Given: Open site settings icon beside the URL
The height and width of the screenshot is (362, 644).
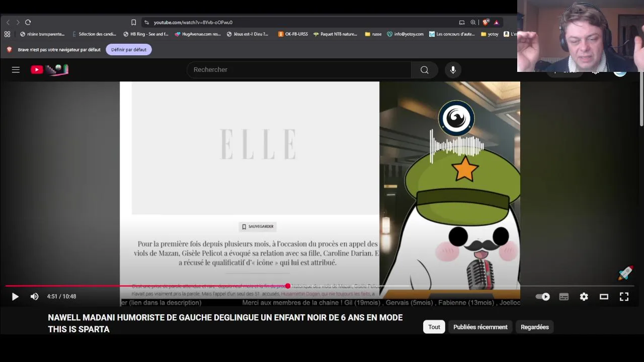Looking at the screenshot, I should pyautogui.click(x=146, y=22).
